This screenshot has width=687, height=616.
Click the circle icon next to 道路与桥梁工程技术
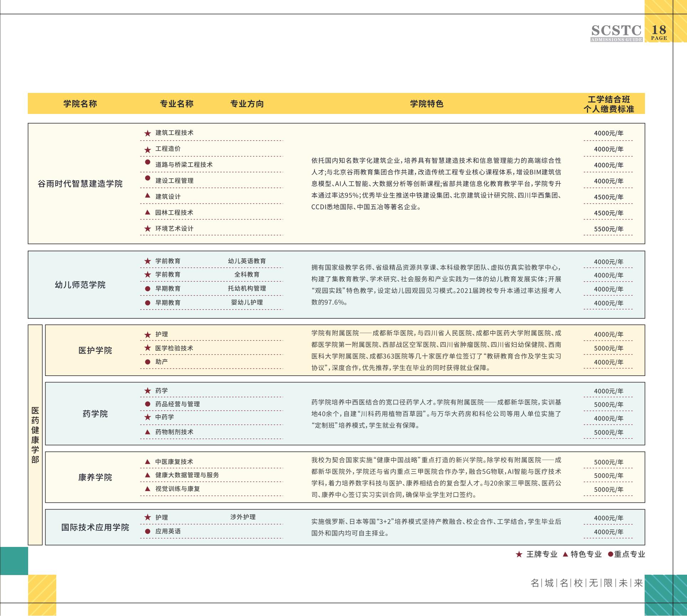147,162
